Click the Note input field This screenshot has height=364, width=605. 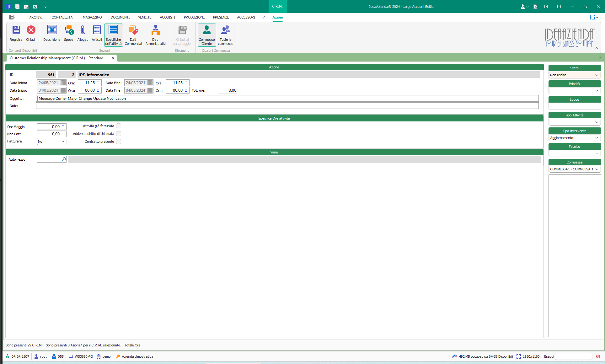tap(287, 106)
